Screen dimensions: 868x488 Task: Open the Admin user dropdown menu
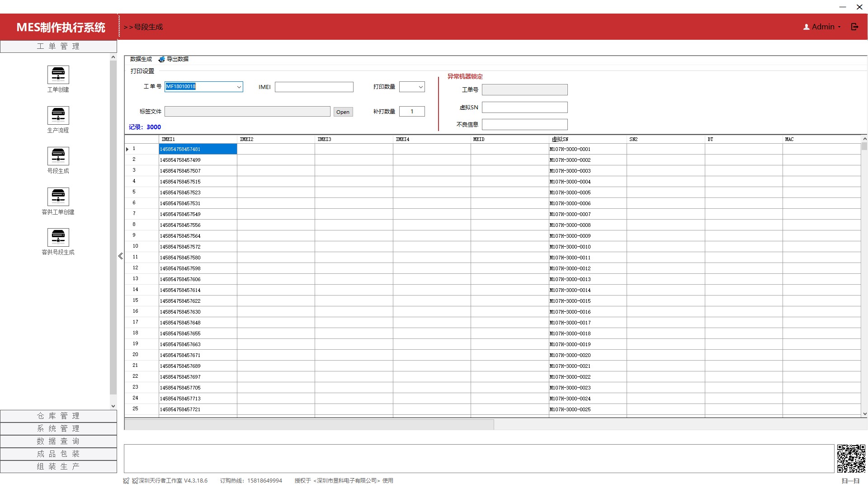822,27
